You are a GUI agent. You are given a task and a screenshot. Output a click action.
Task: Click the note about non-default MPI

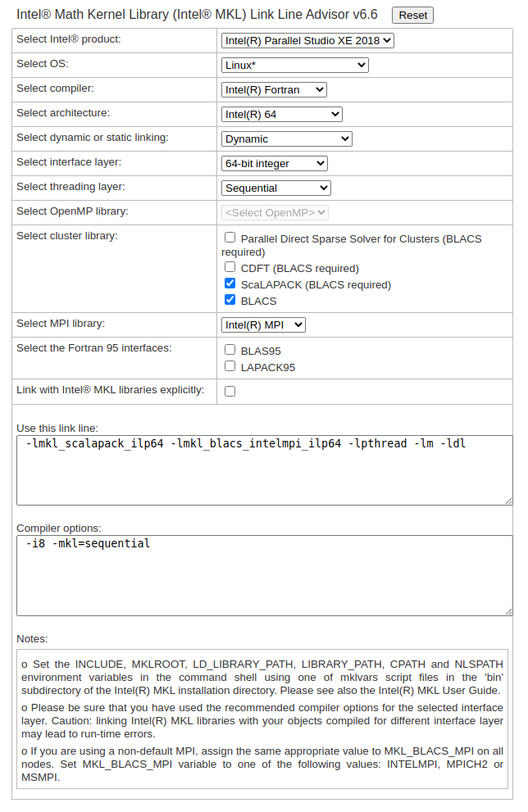[x=262, y=764]
